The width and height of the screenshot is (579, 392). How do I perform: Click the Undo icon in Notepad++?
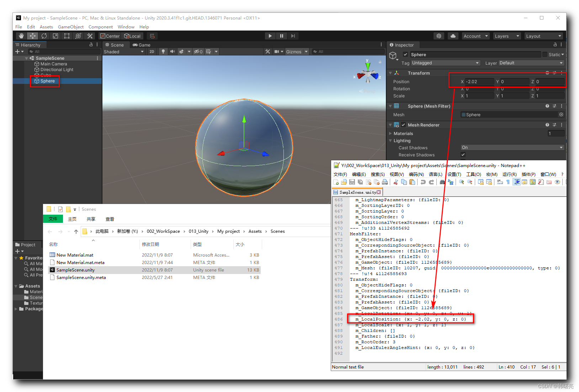point(423,182)
